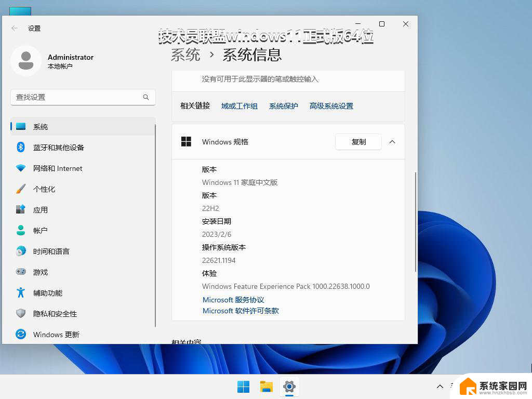Click the paintbrush icon for 个性化
Screen dimensions: 532x399
21,189
